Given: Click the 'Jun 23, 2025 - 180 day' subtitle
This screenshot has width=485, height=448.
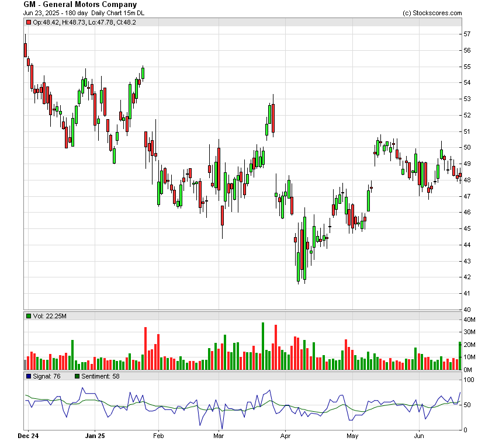Looking at the screenshot, I should [56, 13].
